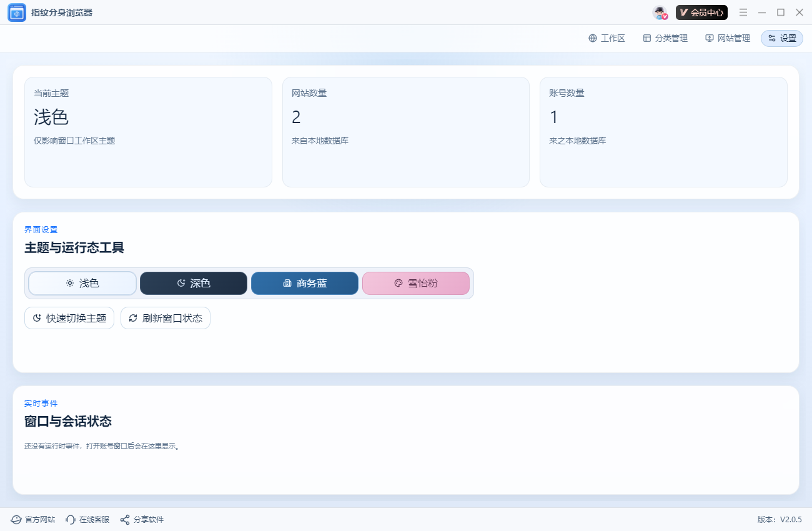Switch to the 设置 tab
This screenshot has width=812, height=531.
[x=782, y=38]
